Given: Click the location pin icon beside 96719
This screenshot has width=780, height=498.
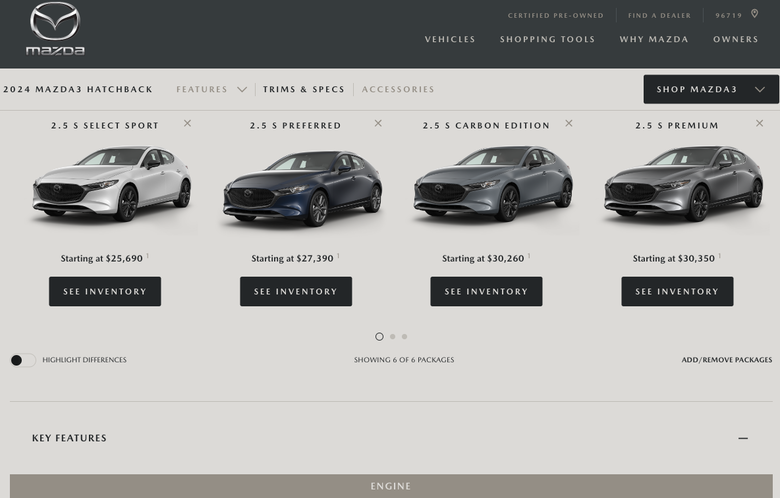Looking at the screenshot, I should pyautogui.click(x=755, y=14).
